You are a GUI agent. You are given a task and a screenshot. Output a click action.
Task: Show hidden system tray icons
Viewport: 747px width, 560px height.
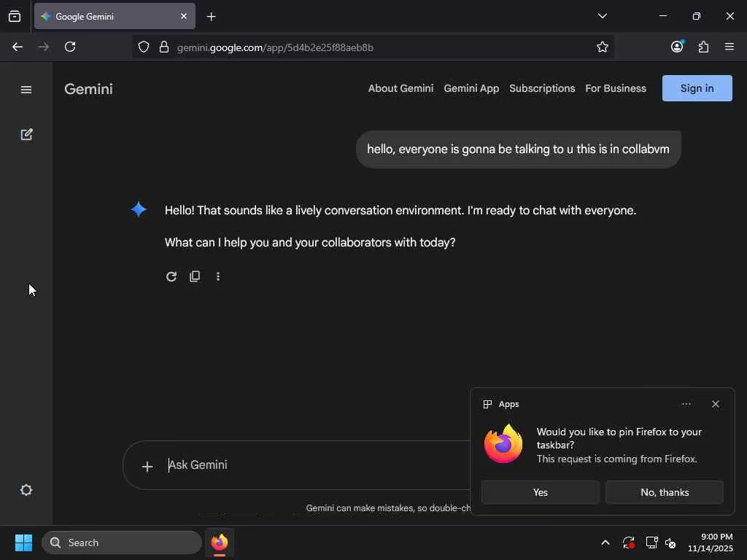605,542
